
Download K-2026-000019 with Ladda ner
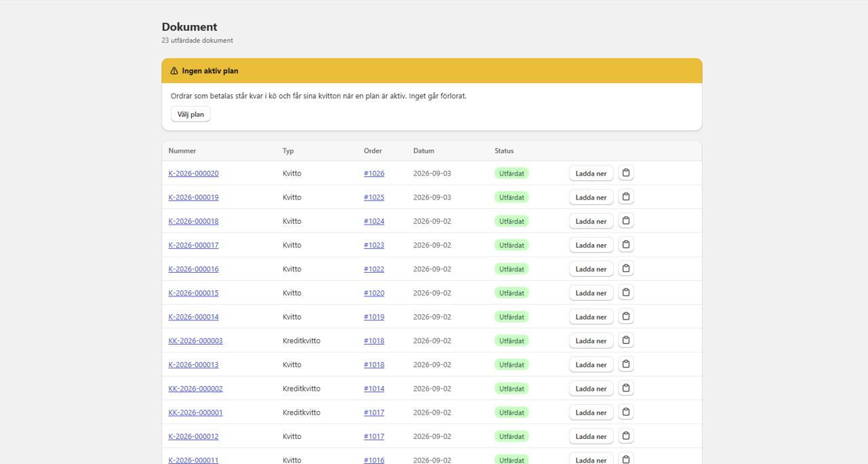591,197
